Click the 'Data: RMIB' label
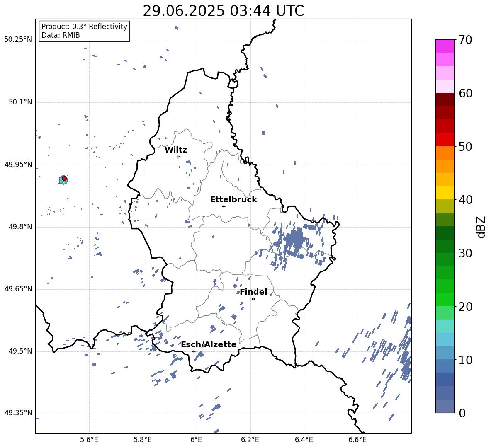491x448 pixels. (61, 35)
